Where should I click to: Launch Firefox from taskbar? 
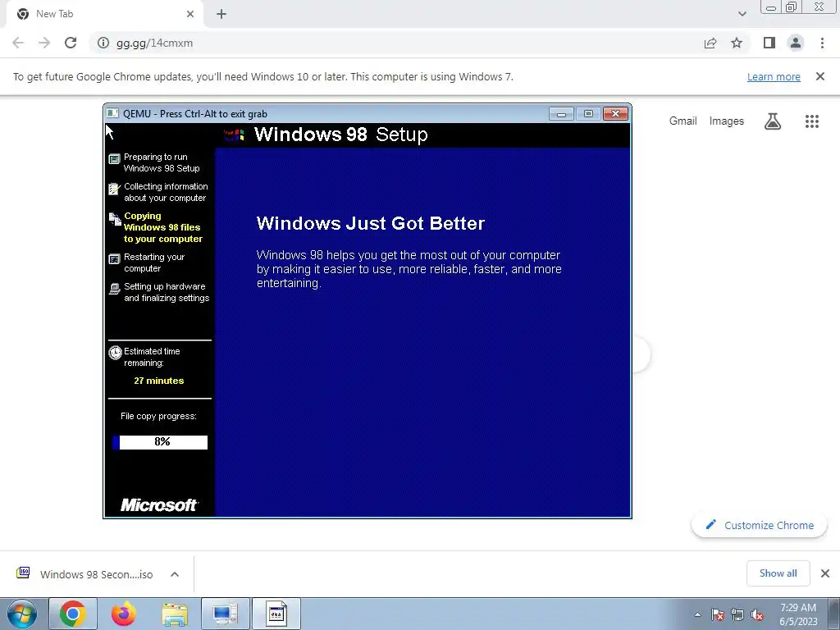click(x=124, y=614)
